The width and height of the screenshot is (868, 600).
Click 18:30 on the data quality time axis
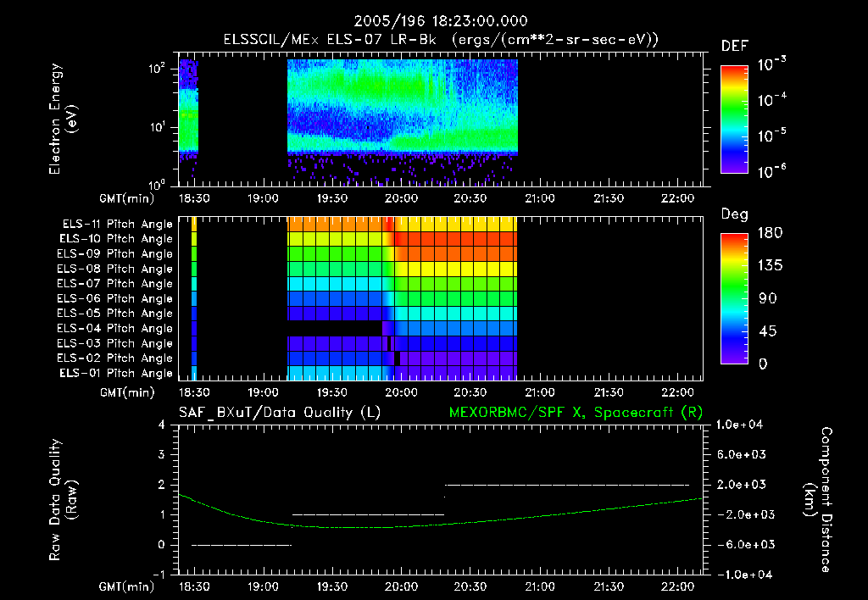tap(194, 586)
